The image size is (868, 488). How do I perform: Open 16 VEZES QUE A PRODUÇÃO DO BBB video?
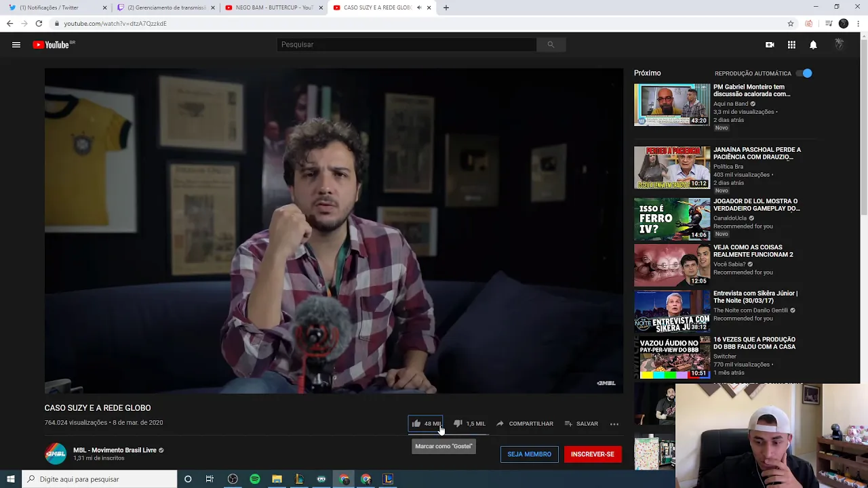tap(754, 343)
